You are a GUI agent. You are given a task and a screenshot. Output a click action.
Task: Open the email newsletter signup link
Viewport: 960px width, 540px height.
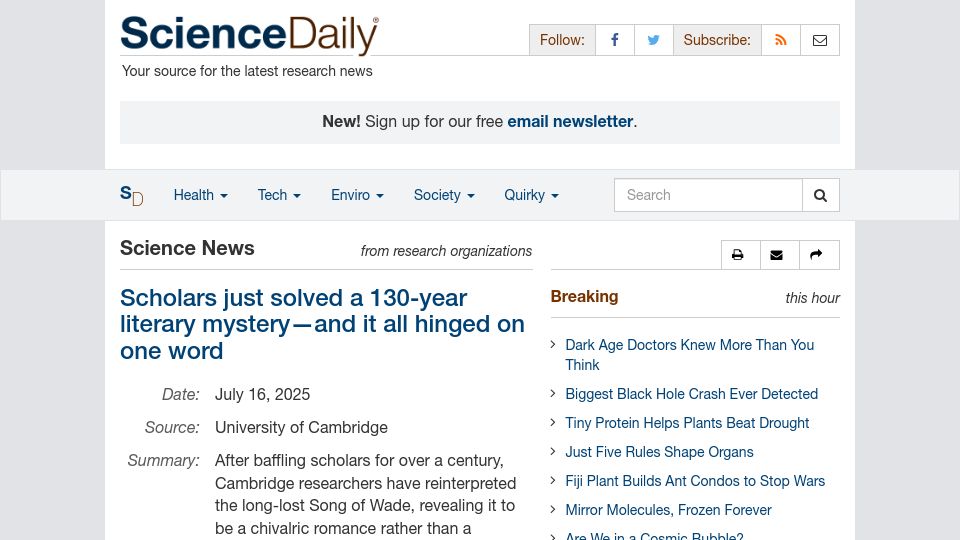coord(570,121)
